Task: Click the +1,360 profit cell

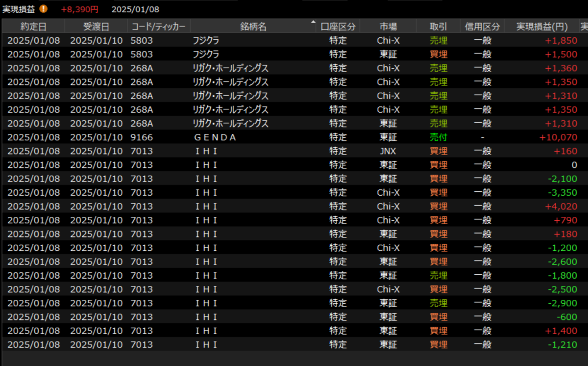Action: [x=561, y=68]
